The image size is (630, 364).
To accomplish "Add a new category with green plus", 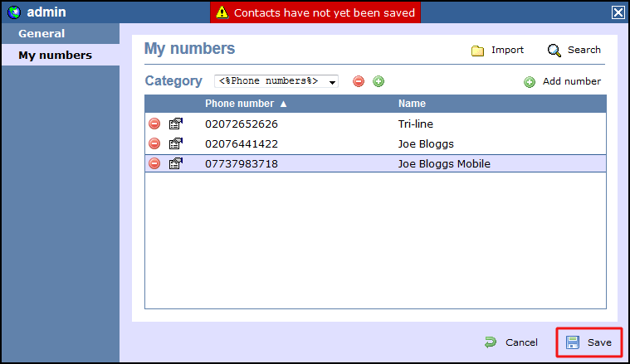I will pyautogui.click(x=378, y=81).
